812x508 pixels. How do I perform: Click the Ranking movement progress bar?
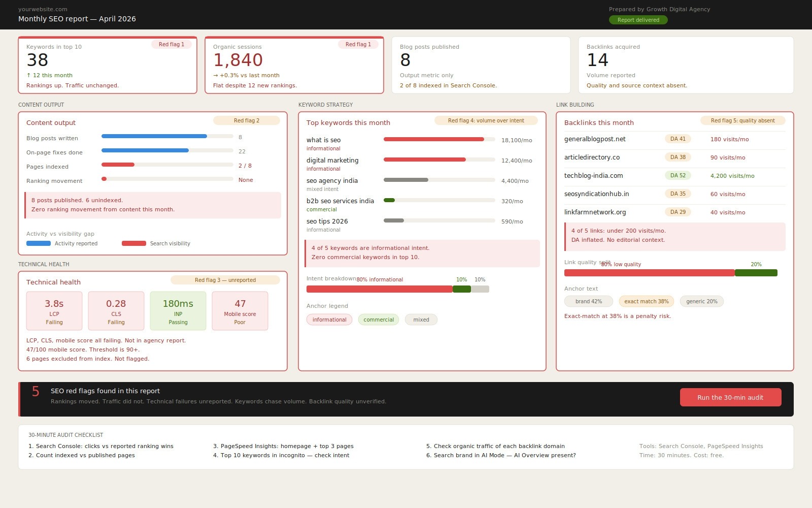[x=167, y=179]
